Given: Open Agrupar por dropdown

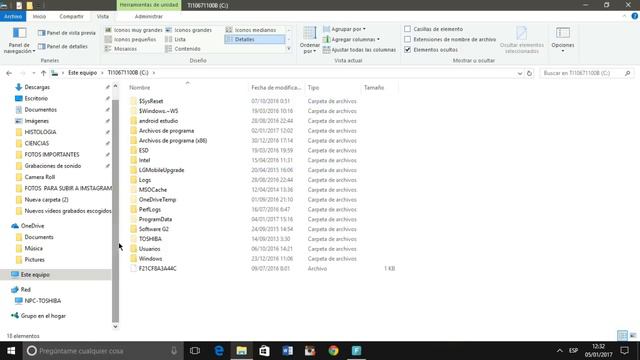Looking at the screenshot, I should click(x=344, y=29).
